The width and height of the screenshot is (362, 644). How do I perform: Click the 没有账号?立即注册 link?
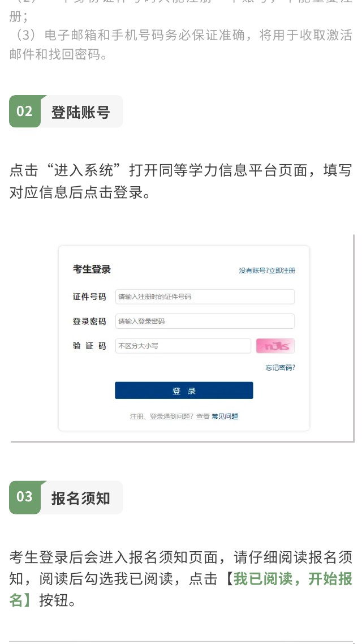click(267, 271)
